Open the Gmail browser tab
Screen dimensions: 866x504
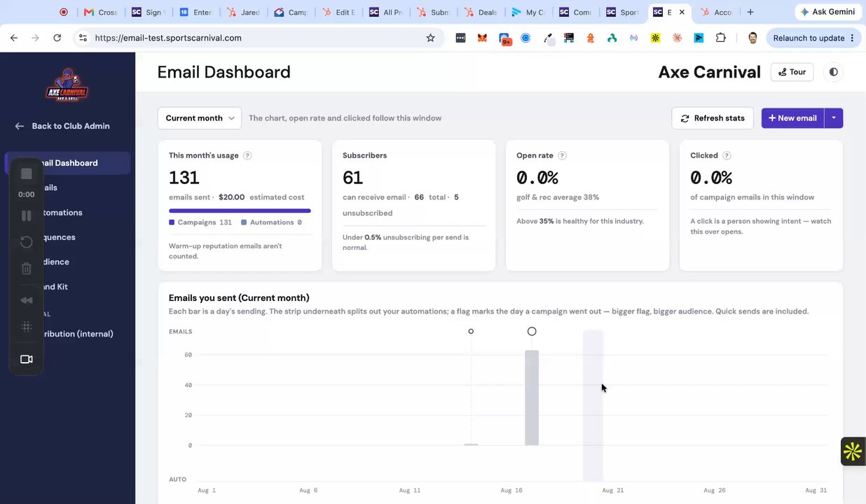pos(99,12)
